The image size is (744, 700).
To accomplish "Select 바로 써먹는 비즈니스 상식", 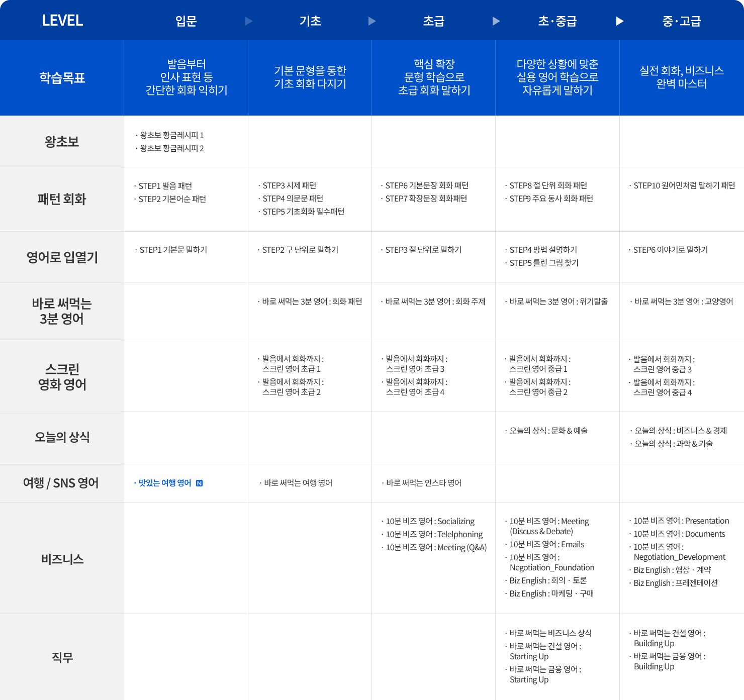I will pyautogui.click(x=550, y=634).
